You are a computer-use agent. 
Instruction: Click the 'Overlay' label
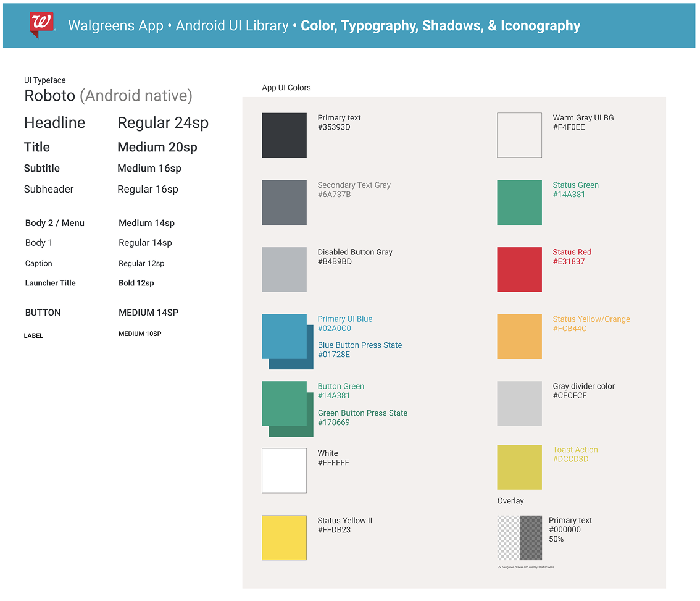(510, 501)
